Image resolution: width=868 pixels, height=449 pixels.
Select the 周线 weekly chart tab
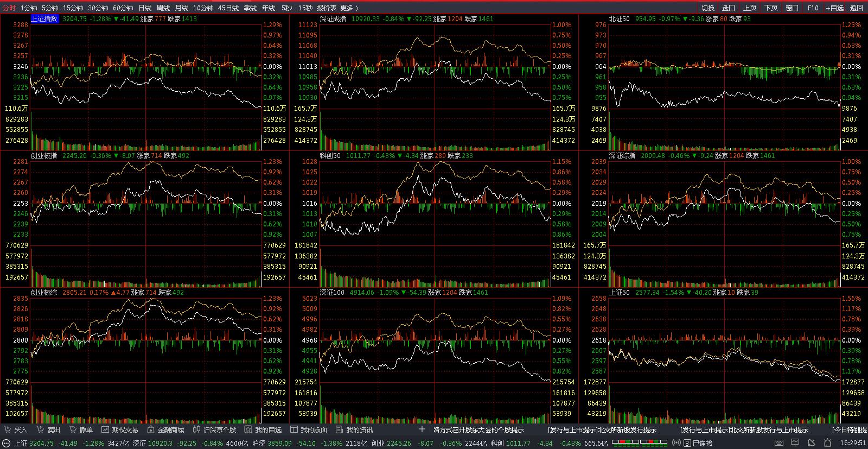tap(163, 8)
